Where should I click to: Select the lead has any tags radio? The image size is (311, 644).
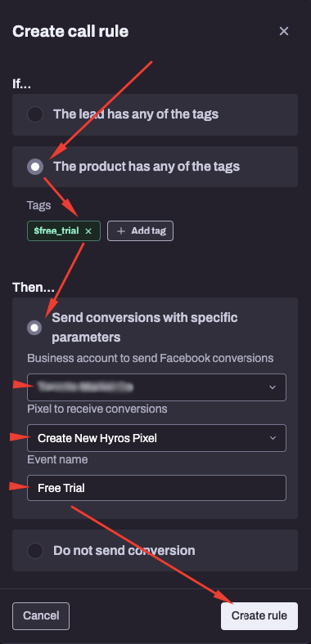coord(35,114)
